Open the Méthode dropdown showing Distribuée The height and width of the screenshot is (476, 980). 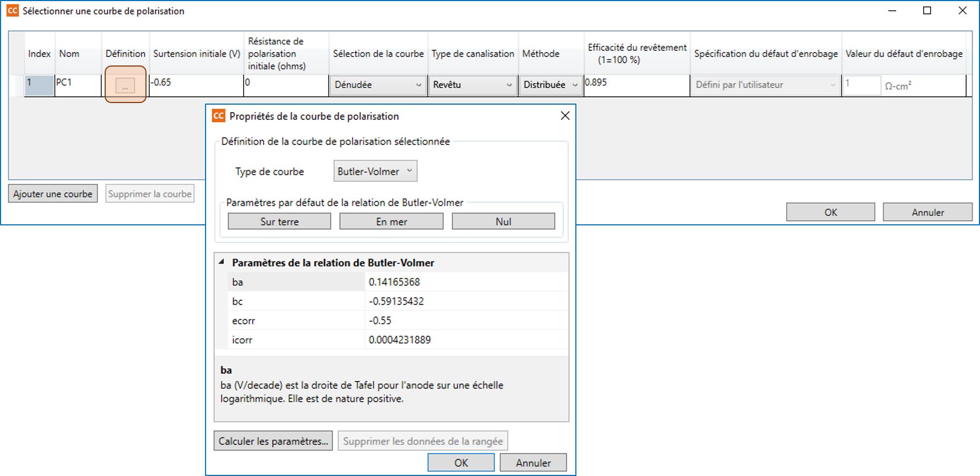(x=551, y=85)
